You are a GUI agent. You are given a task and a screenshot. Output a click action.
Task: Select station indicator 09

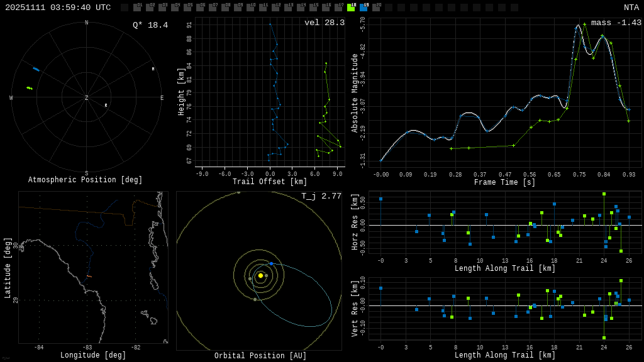[238, 7]
